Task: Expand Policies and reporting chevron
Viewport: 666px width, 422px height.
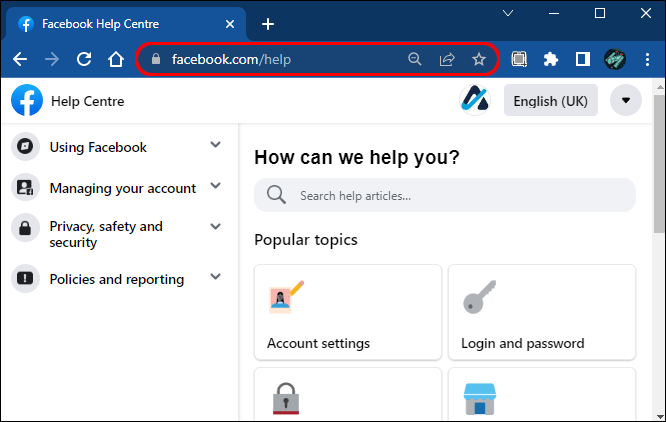Action: [x=216, y=277]
